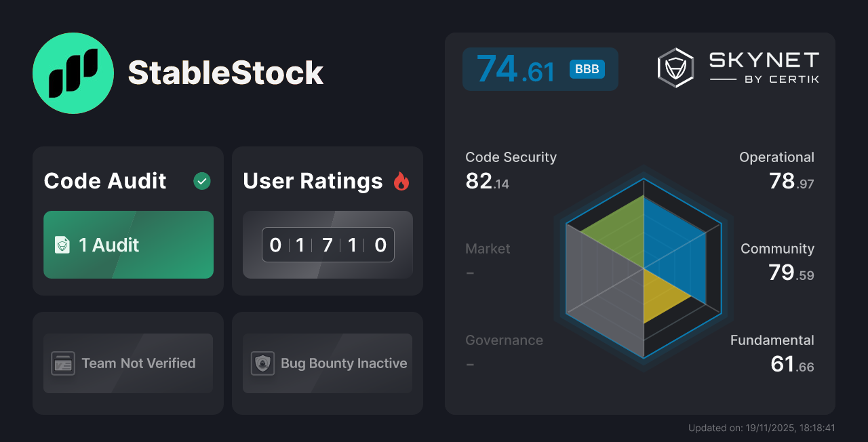Click the StableStock project logo
The height and width of the screenshot is (442, 868).
(x=73, y=73)
